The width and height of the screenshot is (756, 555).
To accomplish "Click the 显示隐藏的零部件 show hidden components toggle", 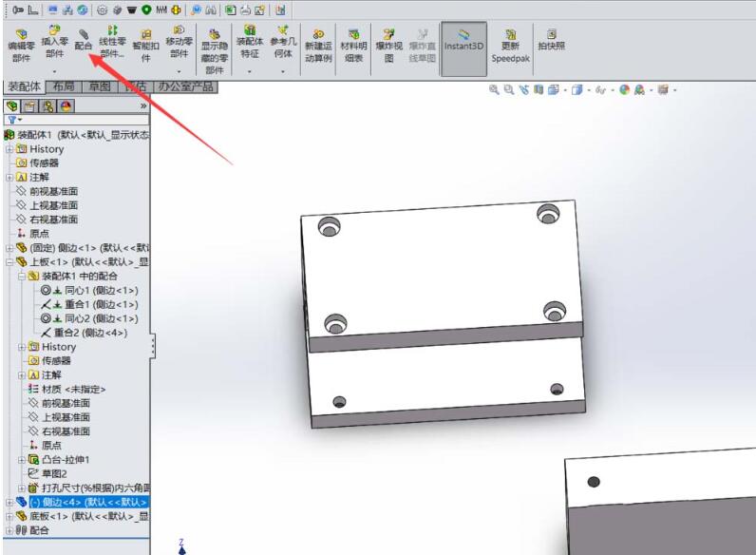I will click(x=215, y=48).
